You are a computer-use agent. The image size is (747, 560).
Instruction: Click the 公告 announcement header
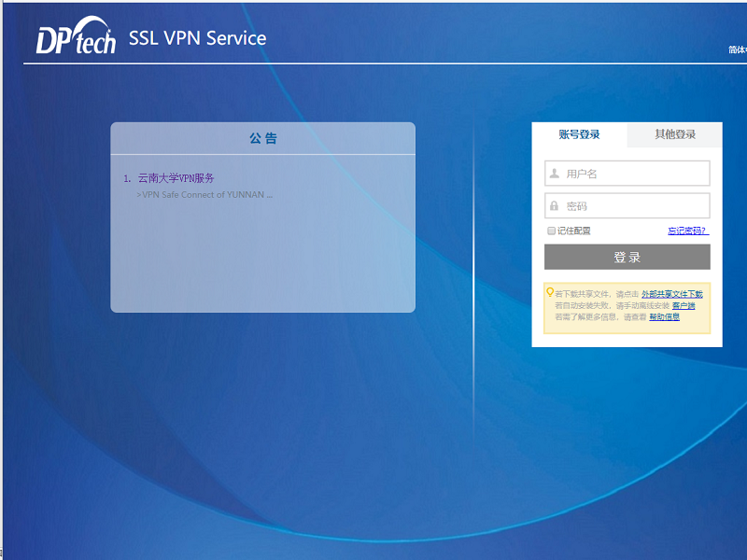coord(262,139)
